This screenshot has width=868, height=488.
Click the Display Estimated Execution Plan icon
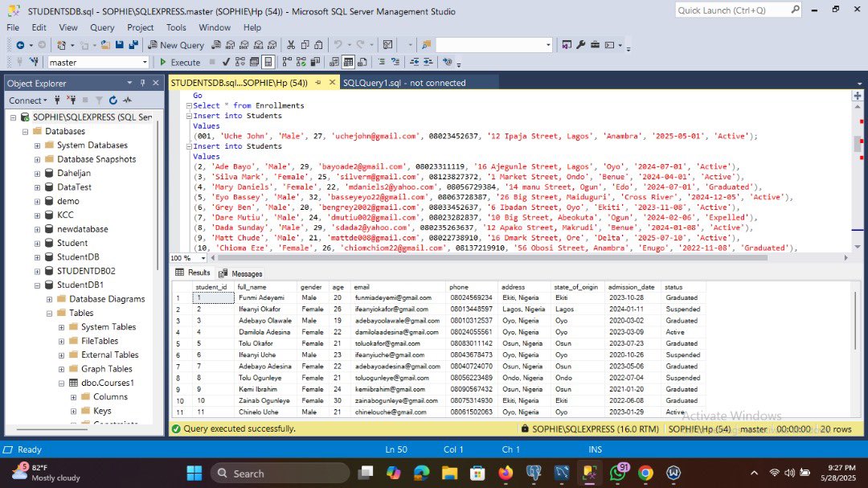coord(240,62)
